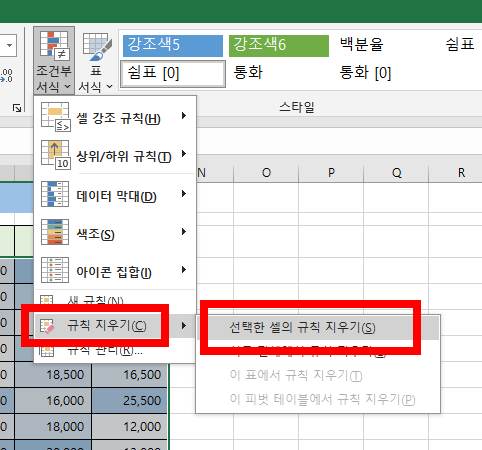
Task: Select column N header
Action: click(215, 173)
